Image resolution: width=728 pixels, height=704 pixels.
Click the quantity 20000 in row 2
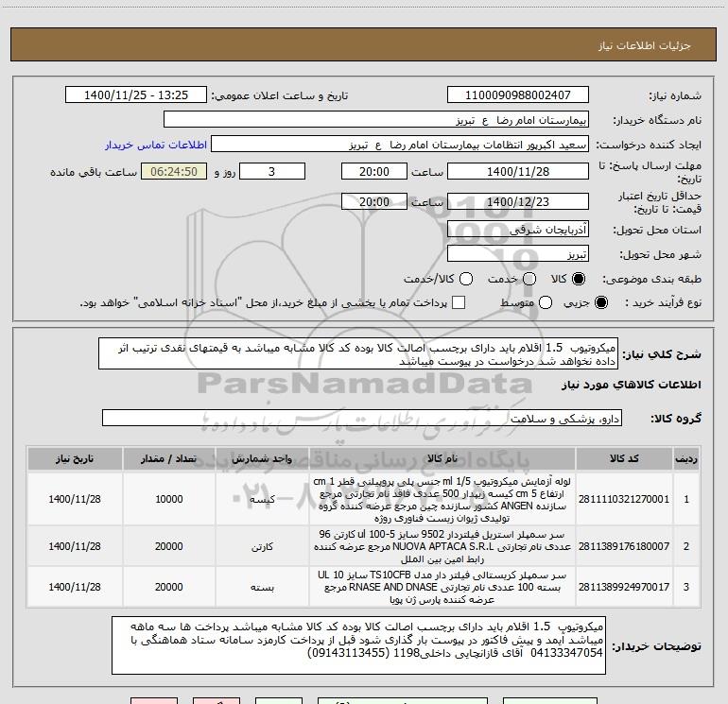(x=169, y=546)
